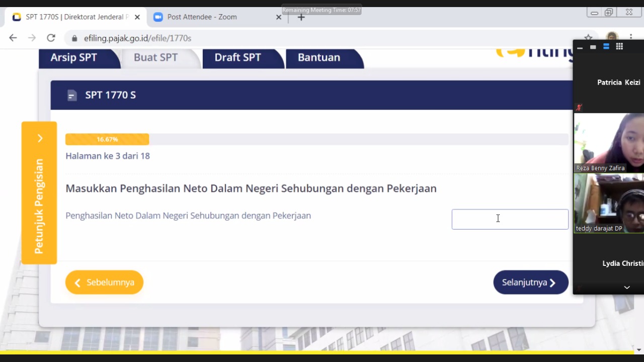Bookmark this page with the star icon
The height and width of the screenshot is (362, 644).
tap(588, 38)
